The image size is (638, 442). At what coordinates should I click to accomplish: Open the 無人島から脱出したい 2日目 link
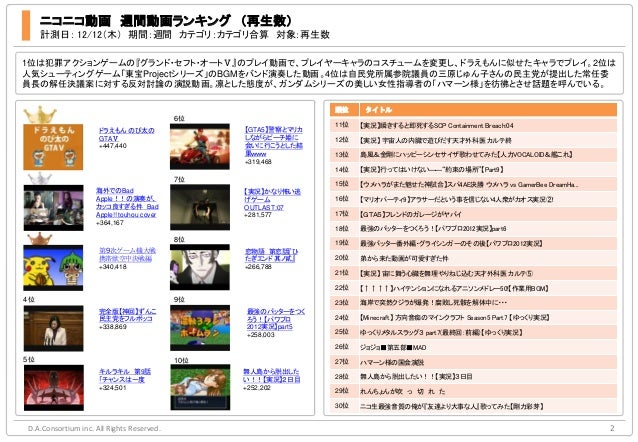[x=271, y=375]
